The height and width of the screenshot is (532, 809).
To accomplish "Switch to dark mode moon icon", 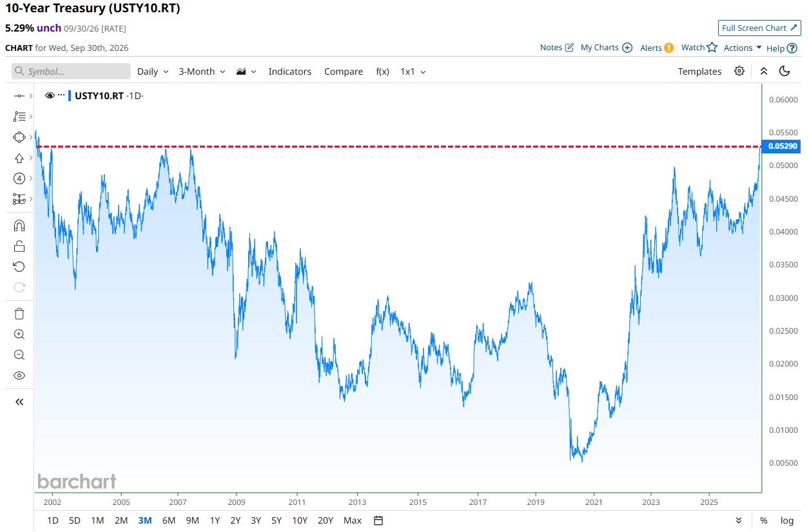I will click(x=785, y=71).
